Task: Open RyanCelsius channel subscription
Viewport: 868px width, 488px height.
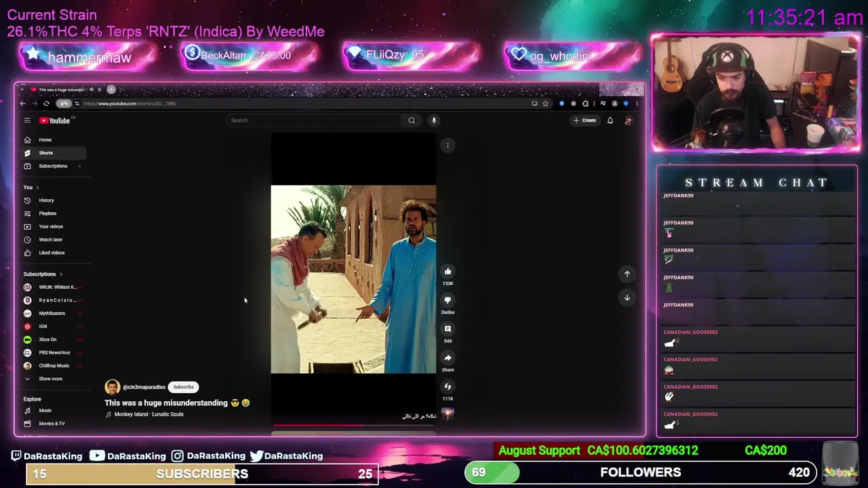Action: coord(54,300)
